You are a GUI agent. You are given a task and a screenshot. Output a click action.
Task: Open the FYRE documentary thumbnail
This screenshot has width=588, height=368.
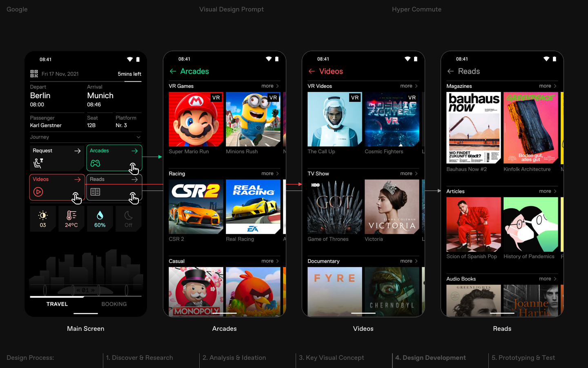point(335,292)
